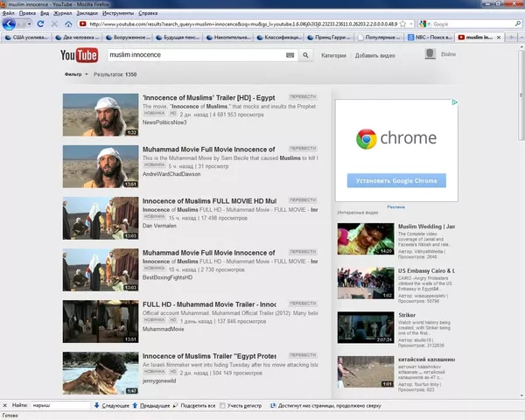The height and width of the screenshot is (420, 525).
Task: Open the AndreWardChadDawson channel link
Action: 171,174
